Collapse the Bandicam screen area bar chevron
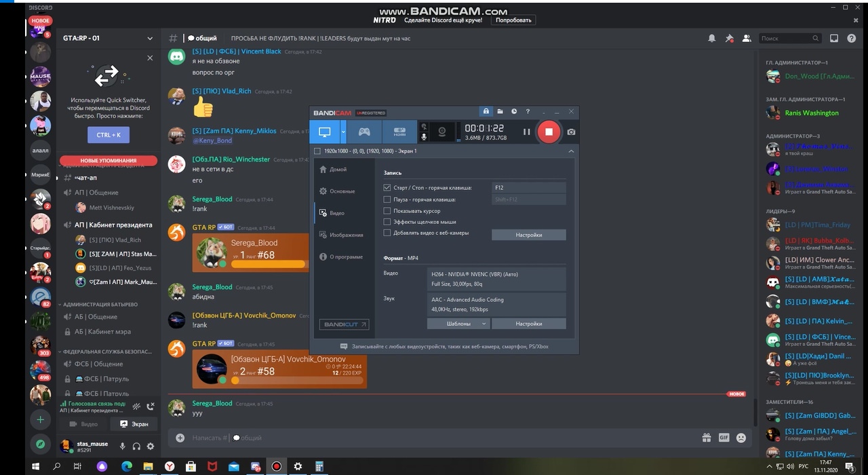The image size is (868, 475). (571, 151)
